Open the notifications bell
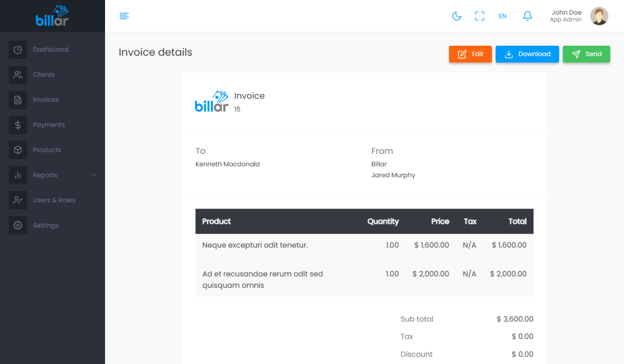Screen dimensions: 624x364 click(527, 16)
